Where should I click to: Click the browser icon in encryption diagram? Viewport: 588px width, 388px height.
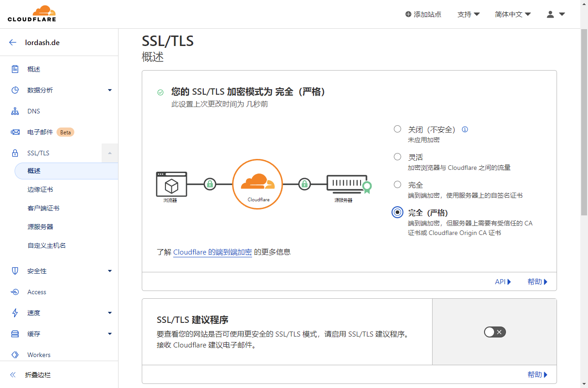[171, 184]
